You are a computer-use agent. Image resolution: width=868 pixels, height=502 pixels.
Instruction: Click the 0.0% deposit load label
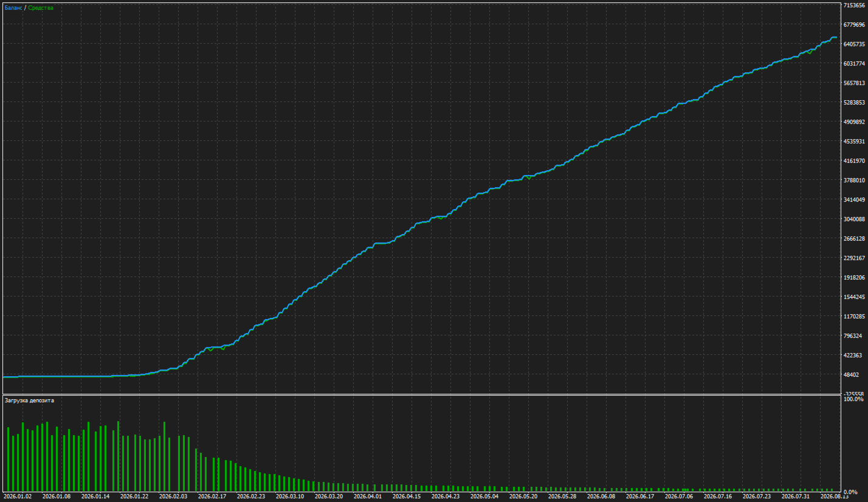point(851,491)
